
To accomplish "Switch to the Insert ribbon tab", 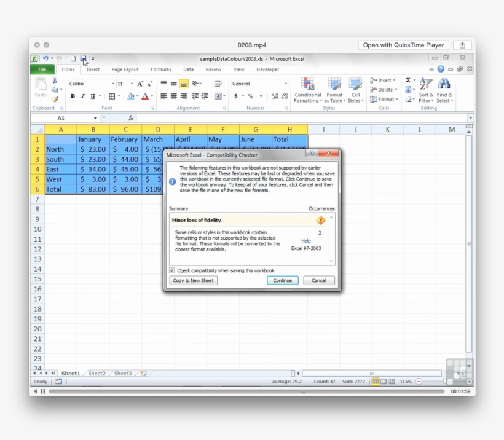I will tap(93, 69).
